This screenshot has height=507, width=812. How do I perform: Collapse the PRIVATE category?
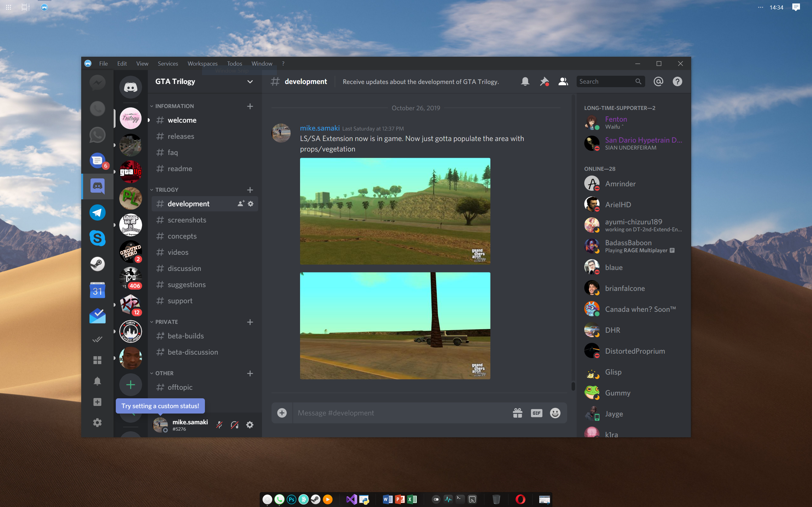pyautogui.click(x=167, y=322)
